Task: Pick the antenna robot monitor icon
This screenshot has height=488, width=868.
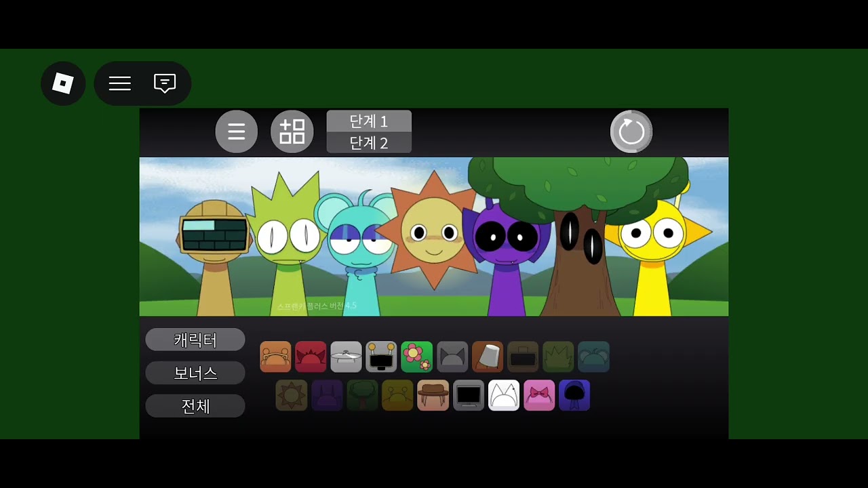Action: [x=381, y=357]
